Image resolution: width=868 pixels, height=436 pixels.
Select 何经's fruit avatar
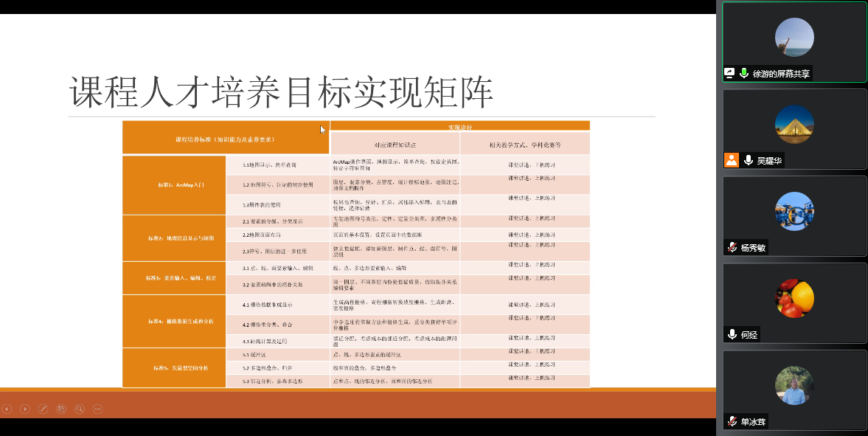point(794,298)
